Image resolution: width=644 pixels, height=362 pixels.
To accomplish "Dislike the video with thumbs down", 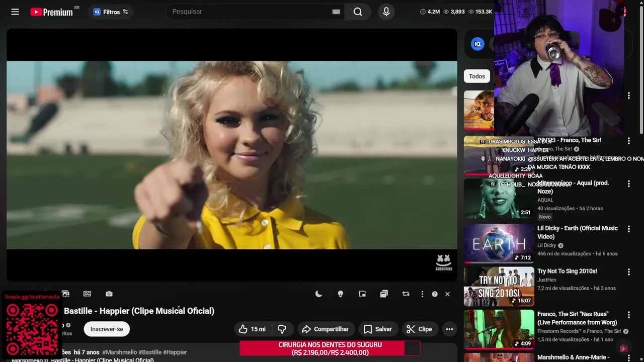I will click(282, 329).
